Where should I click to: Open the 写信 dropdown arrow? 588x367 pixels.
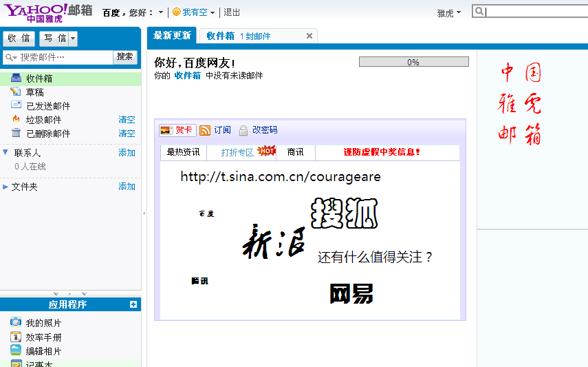click(74, 39)
